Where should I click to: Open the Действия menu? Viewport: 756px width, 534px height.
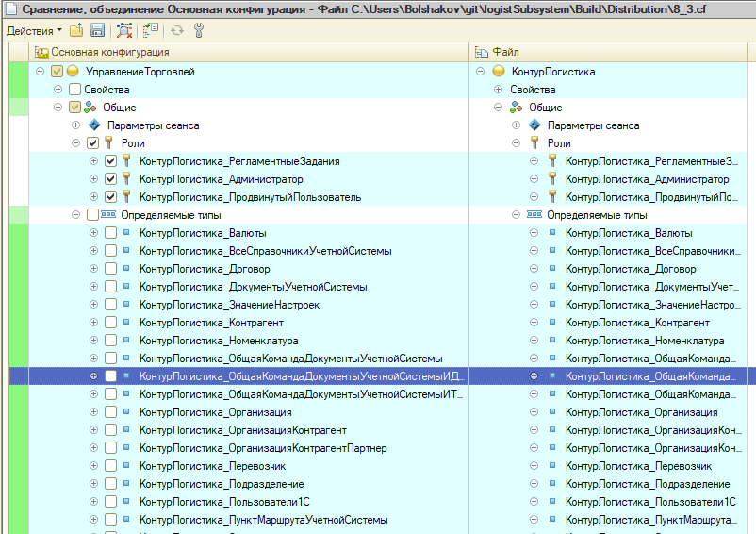tap(34, 30)
